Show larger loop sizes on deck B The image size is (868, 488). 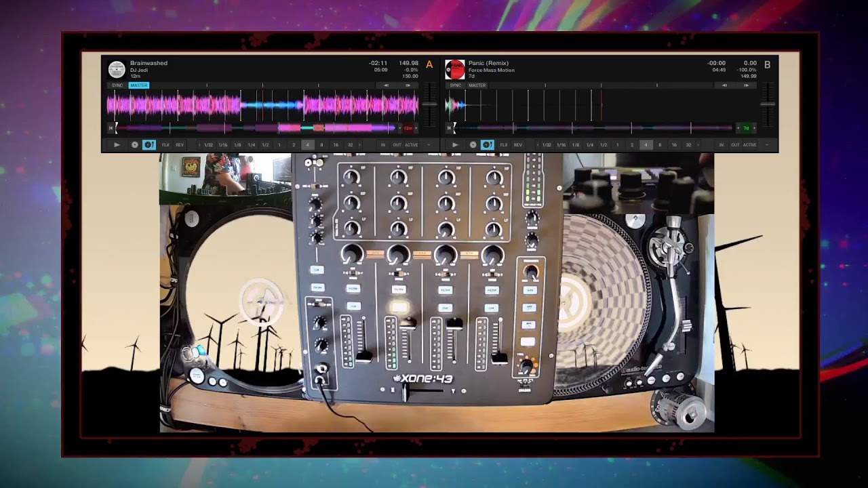click(x=698, y=145)
